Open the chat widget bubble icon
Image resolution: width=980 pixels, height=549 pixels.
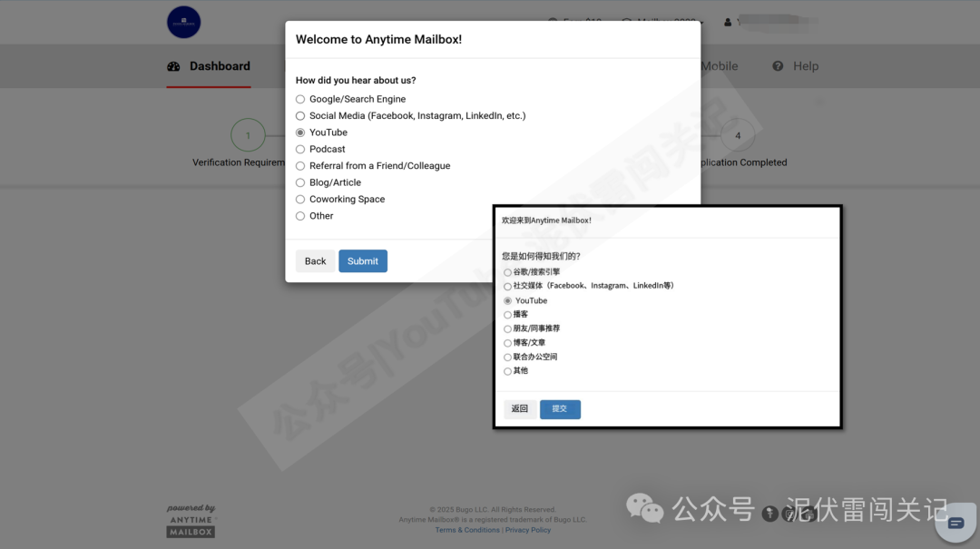pyautogui.click(x=956, y=522)
